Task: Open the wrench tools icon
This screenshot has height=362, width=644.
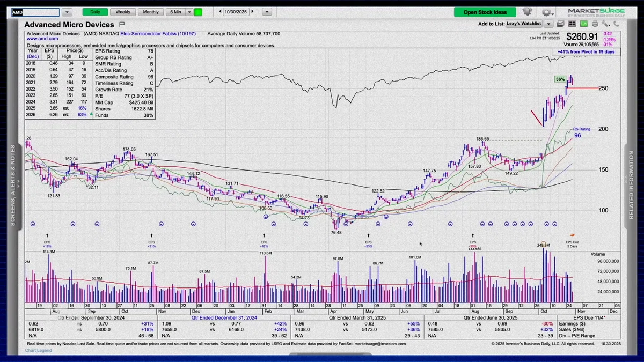Action: click(x=605, y=24)
